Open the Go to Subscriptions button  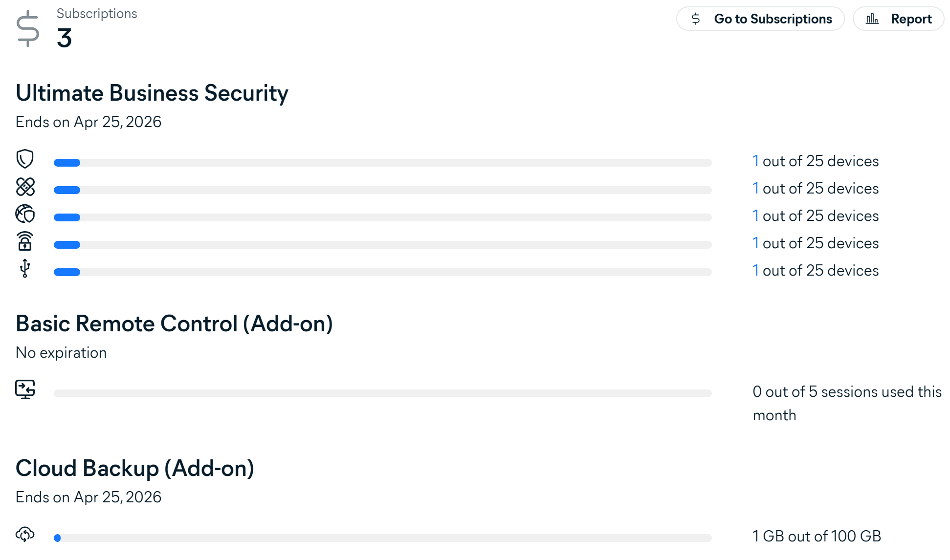tap(760, 19)
